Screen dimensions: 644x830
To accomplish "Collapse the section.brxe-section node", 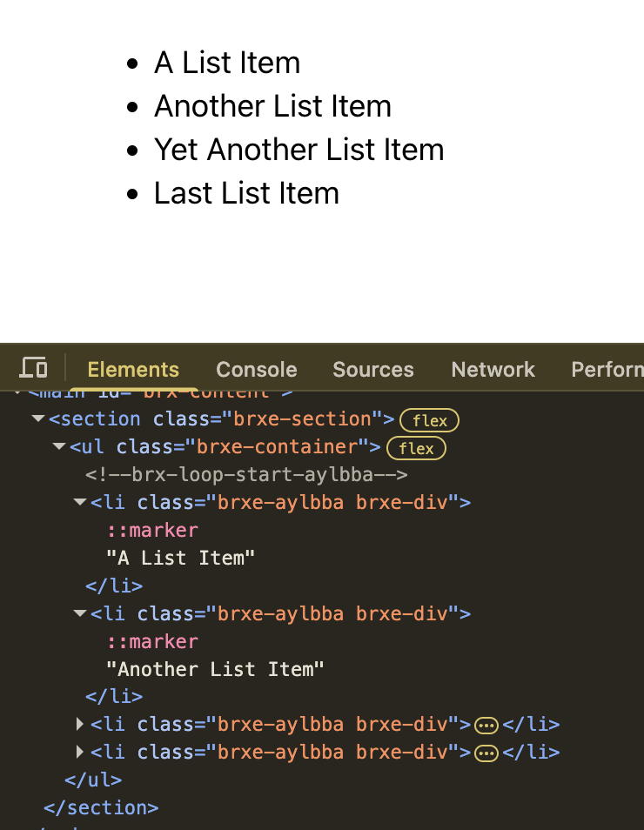I will pos(38,419).
